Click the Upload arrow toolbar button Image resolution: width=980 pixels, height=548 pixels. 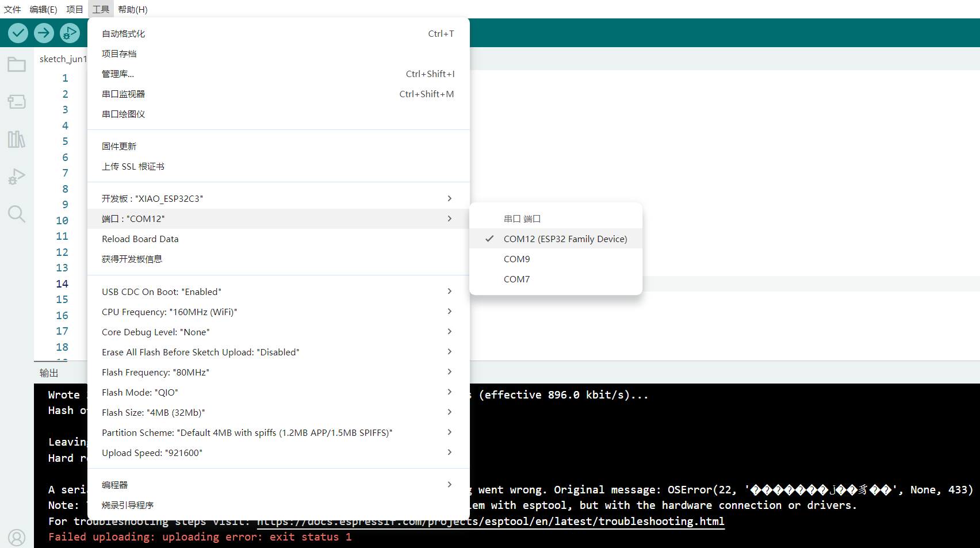(x=44, y=33)
